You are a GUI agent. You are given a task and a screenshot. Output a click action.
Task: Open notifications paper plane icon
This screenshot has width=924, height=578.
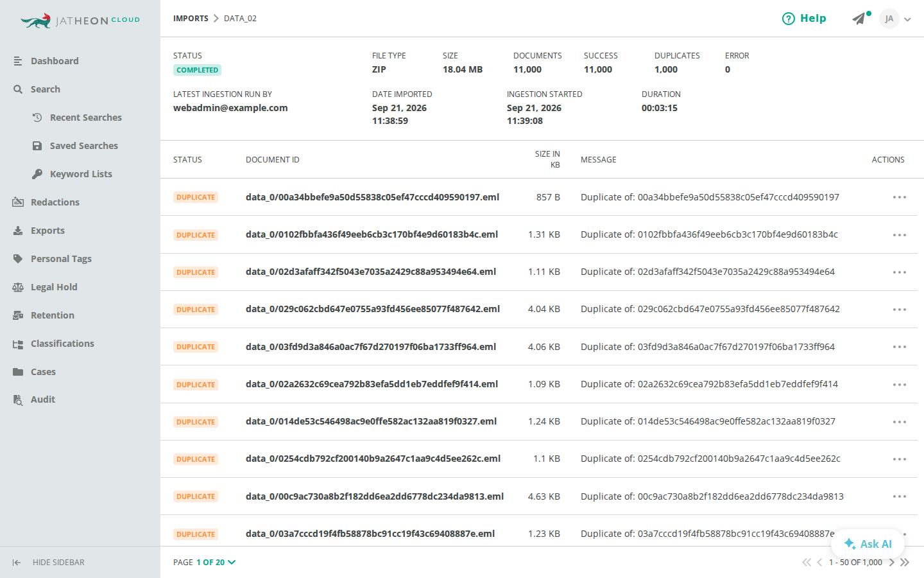pyautogui.click(x=859, y=19)
